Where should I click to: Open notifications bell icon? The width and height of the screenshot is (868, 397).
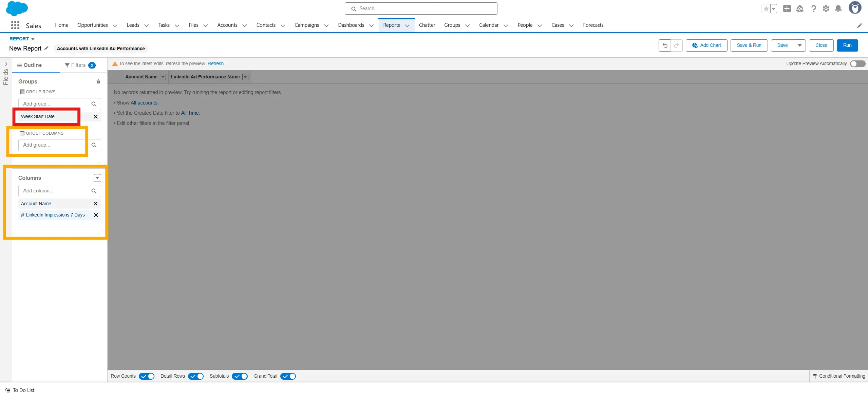(838, 9)
